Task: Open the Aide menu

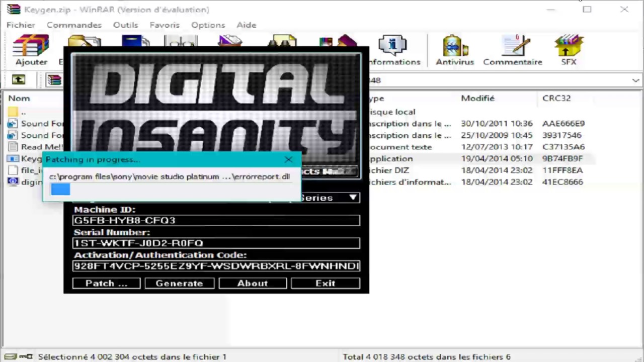Action: 247,25
